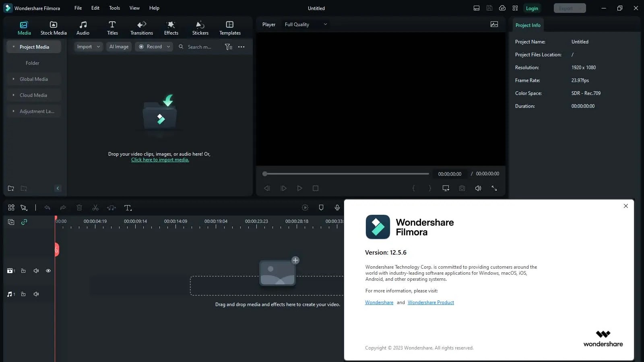Collapse the media sidebar with the arrow
The width and height of the screenshot is (644, 362).
[x=58, y=188]
